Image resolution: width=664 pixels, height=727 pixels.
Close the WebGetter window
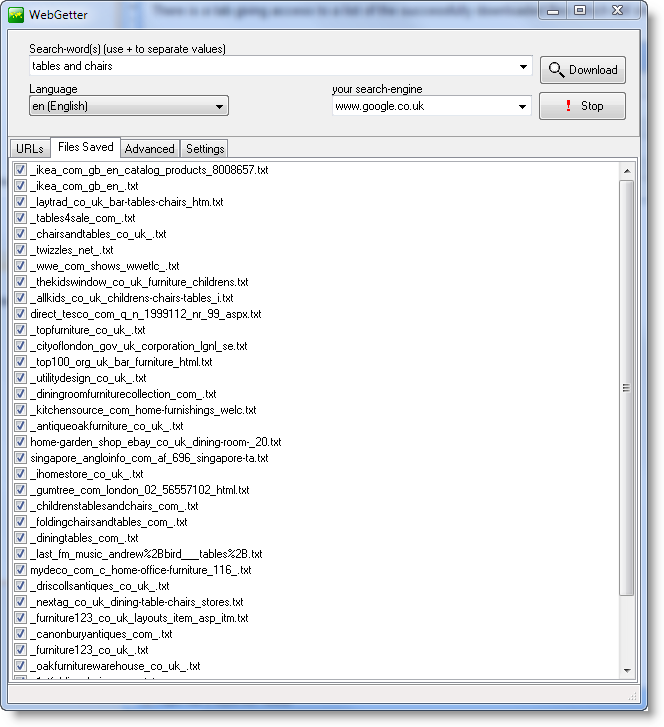[619, 10]
